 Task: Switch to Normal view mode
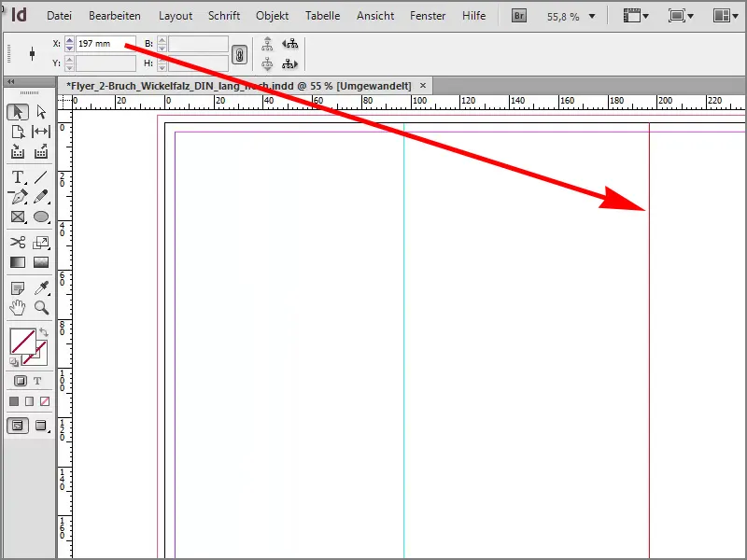click(x=18, y=426)
